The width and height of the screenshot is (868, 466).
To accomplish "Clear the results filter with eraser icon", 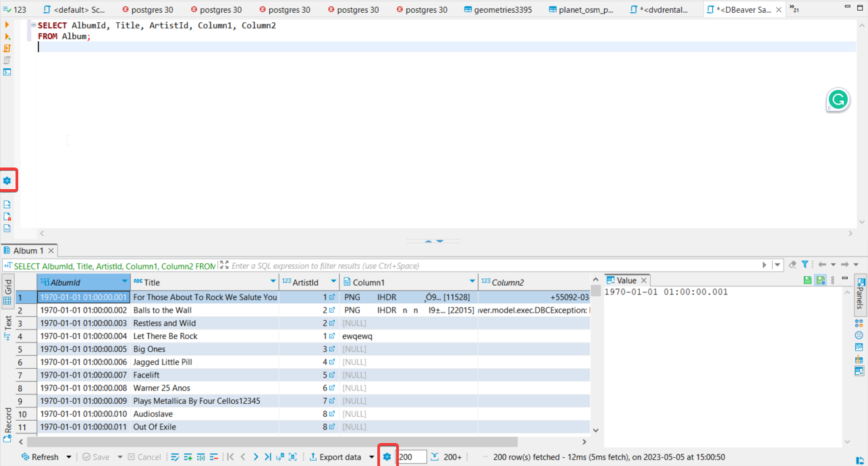I will pos(793,265).
